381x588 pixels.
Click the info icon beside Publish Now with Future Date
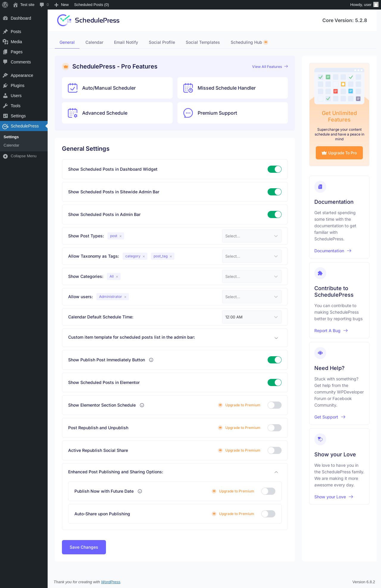[140, 491]
